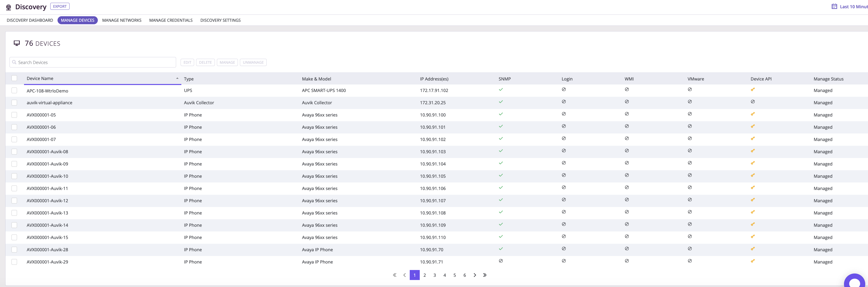Click device name AVX000001-Auvik-12
Image resolution: width=868 pixels, height=287 pixels.
click(x=47, y=201)
